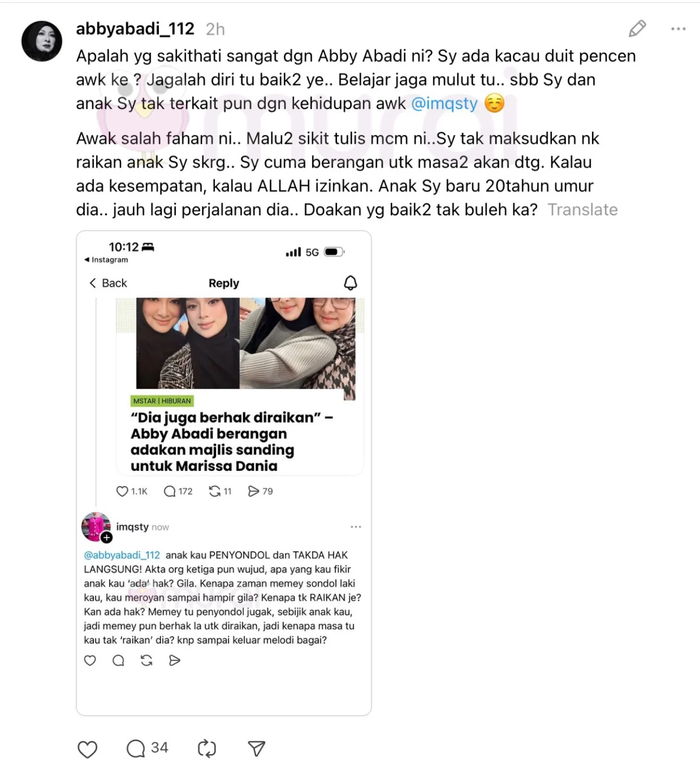Click the 1.1K likes heart icon
The image size is (700, 771).
pos(122,491)
